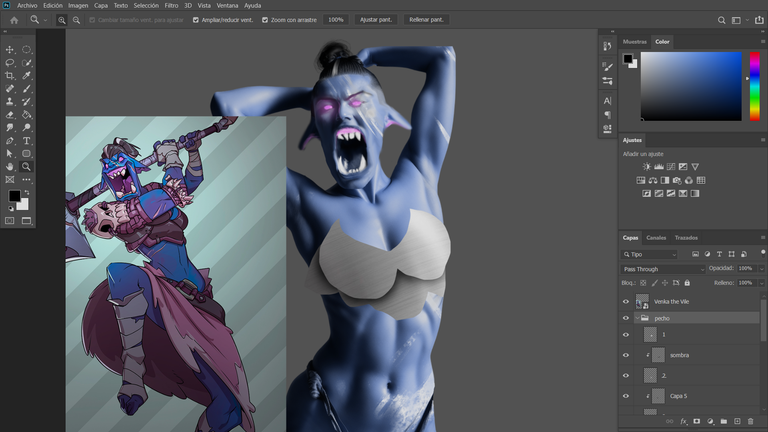Click the Zoom In magnifier option
The width and height of the screenshot is (768, 432).
pyautogui.click(x=62, y=20)
